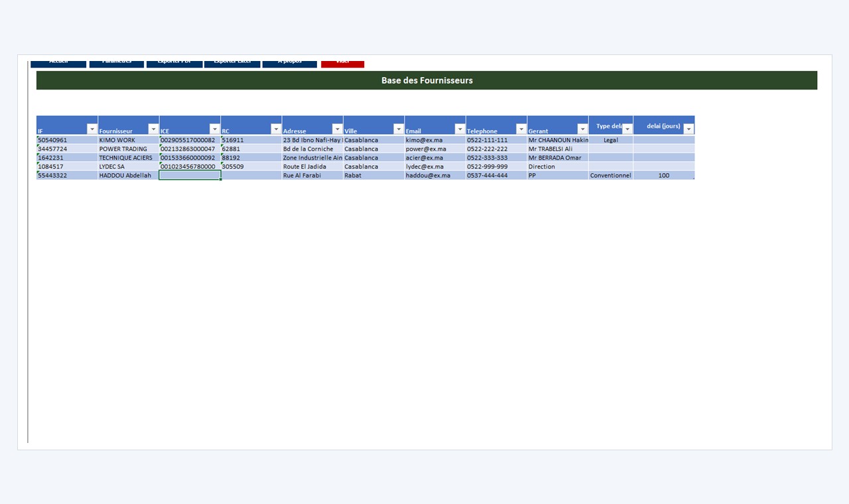Select cell with IF 1084517
The width and height of the screenshot is (849, 504).
[67, 166]
